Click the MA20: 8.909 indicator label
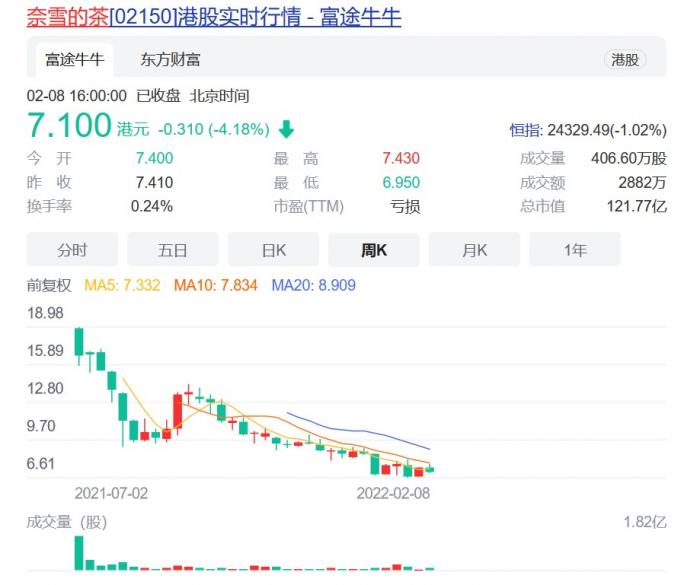The image size is (700, 585). coord(314,285)
